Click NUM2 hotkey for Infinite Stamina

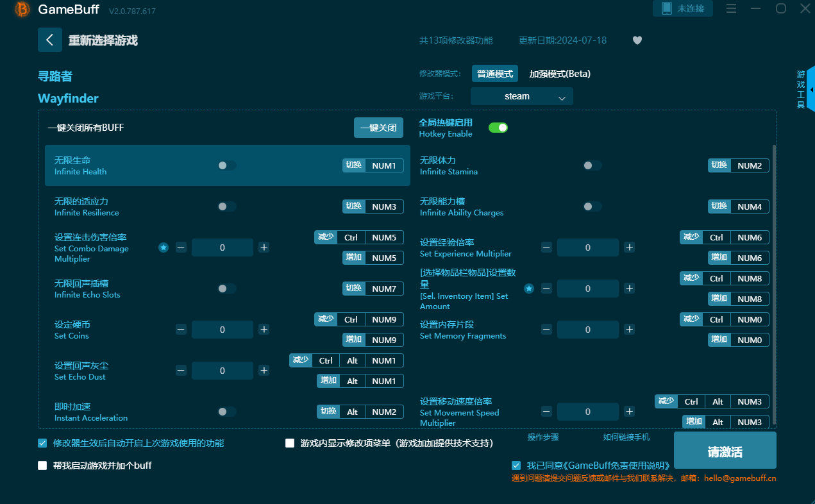[750, 165]
